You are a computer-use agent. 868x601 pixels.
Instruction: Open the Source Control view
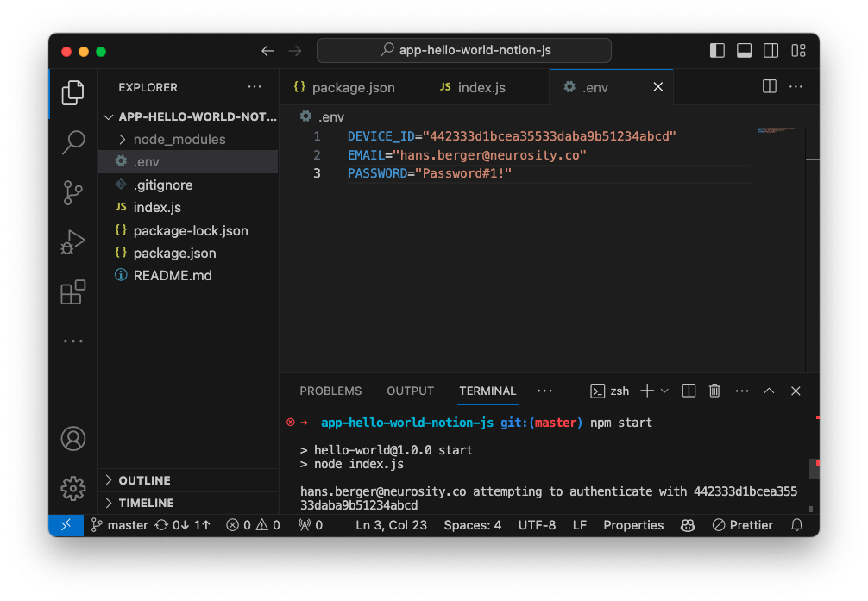coord(73,193)
